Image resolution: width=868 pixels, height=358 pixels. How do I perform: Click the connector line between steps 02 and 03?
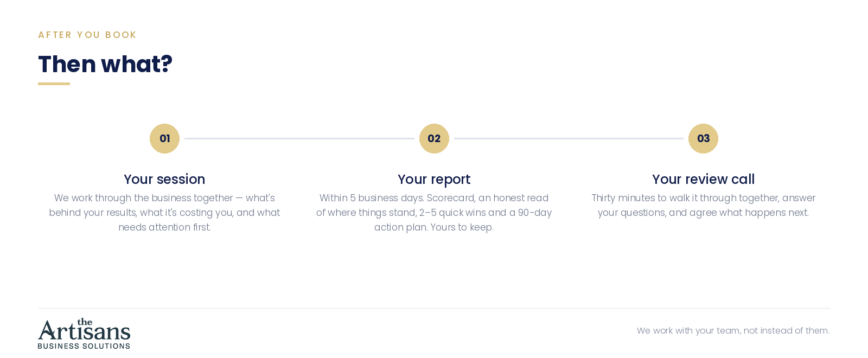[x=569, y=138]
